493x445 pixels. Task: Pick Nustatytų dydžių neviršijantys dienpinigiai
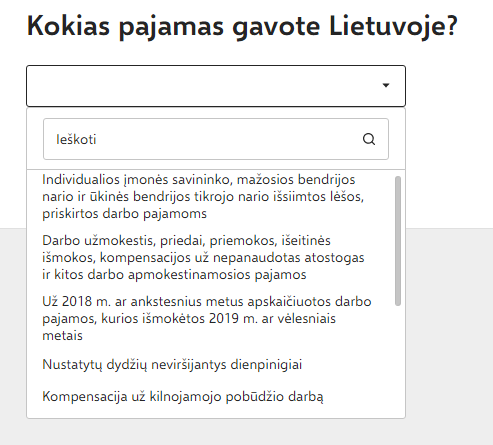[x=172, y=365]
